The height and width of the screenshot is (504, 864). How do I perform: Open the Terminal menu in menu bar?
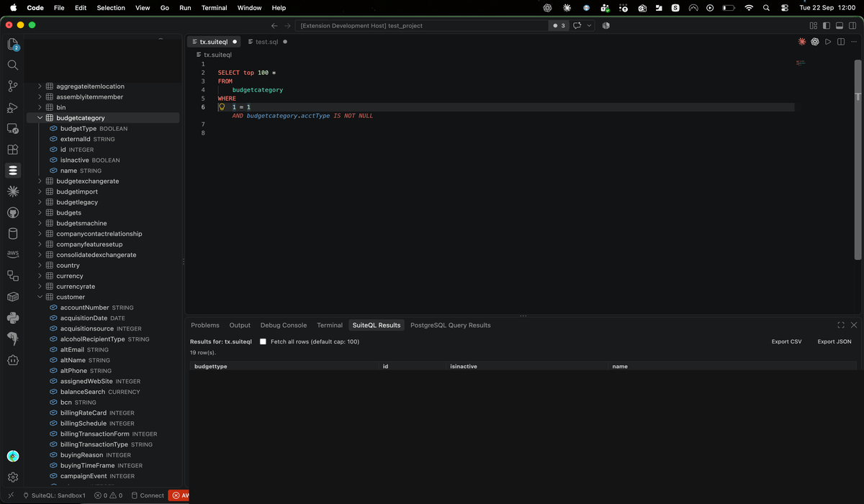[x=214, y=8]
